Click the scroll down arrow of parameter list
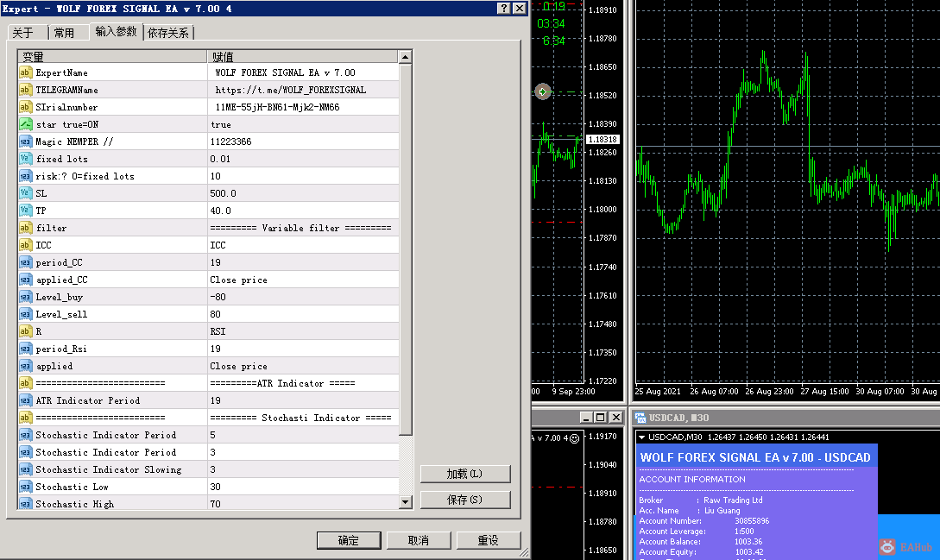The image size is (940, 560). point(405,502)
